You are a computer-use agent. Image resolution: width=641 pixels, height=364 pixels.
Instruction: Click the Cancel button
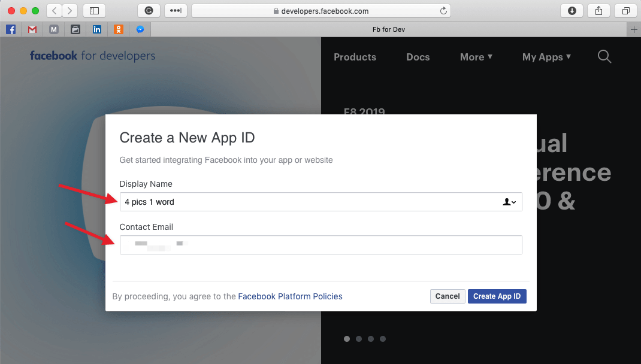pyautogui.click(x=448, y=296)
